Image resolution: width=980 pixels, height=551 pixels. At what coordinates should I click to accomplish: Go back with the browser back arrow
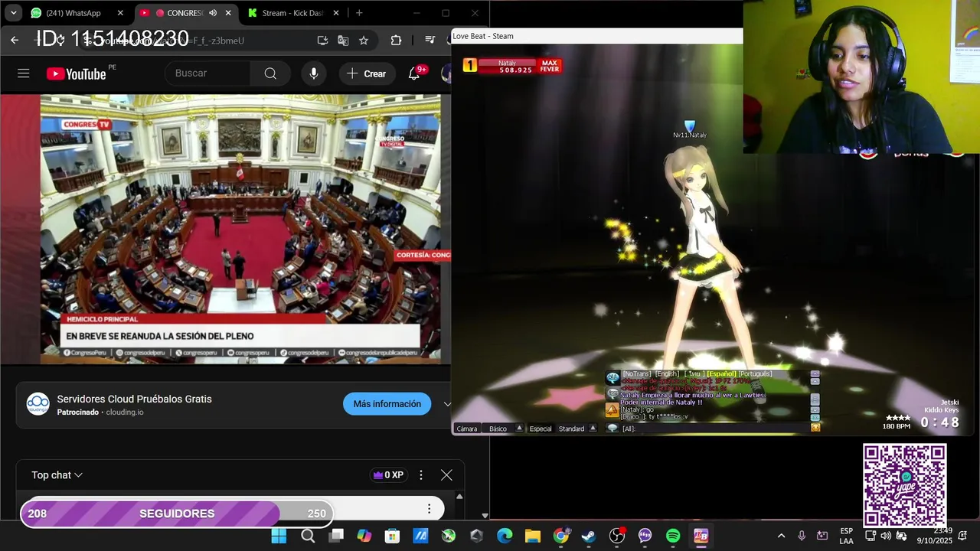coord(15,41)
